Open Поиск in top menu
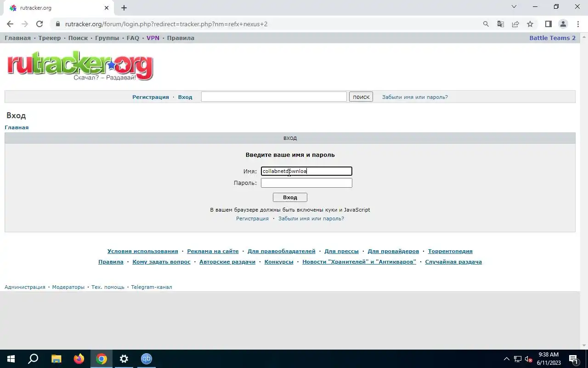The height and width of the screenshot is (368, 588). coord(78,38)
